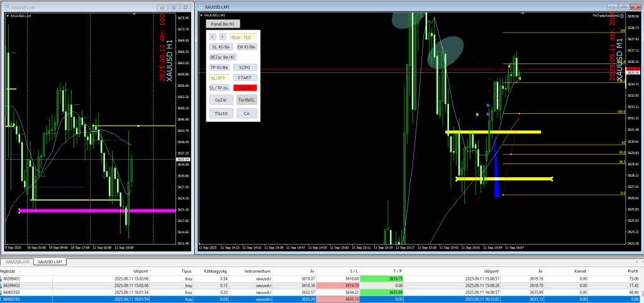644x303 pixels.
Task: Click the TurtleSL button
Action: [x=246, y=99]
